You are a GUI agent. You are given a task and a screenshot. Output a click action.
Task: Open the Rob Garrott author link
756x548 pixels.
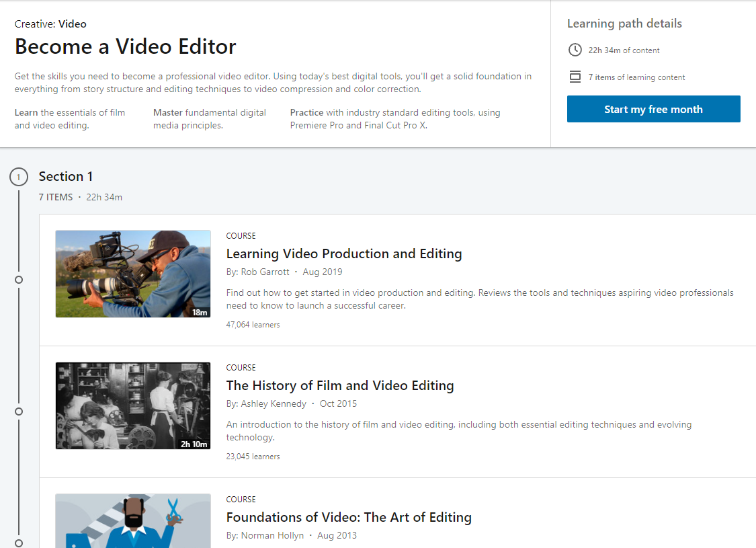point(265,271)
